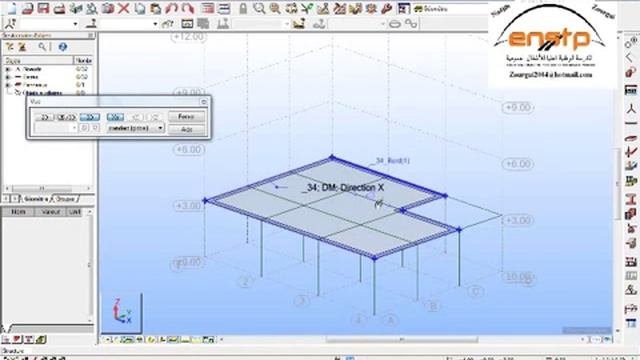Open a file with the folder icon
Screen dimensions: 640x360
[x=27, y=8]
